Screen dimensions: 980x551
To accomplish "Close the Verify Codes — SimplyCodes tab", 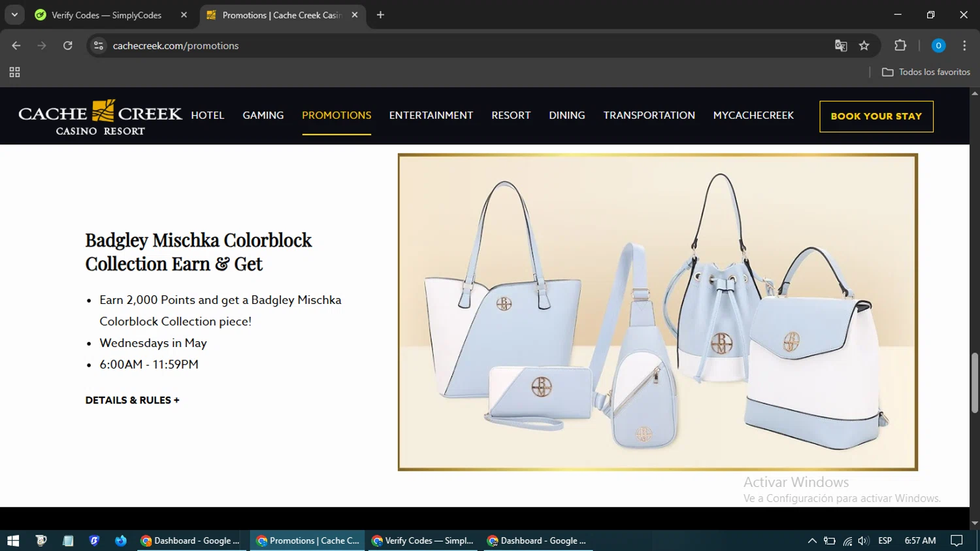I will pyautogui.click(x=184, y=15).
